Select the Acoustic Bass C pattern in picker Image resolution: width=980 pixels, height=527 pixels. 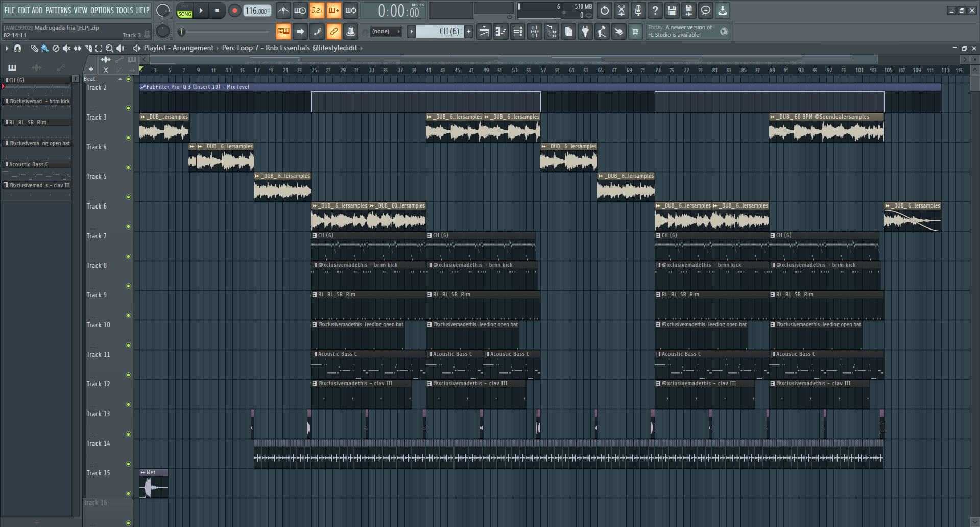click(x=37, y=164)
